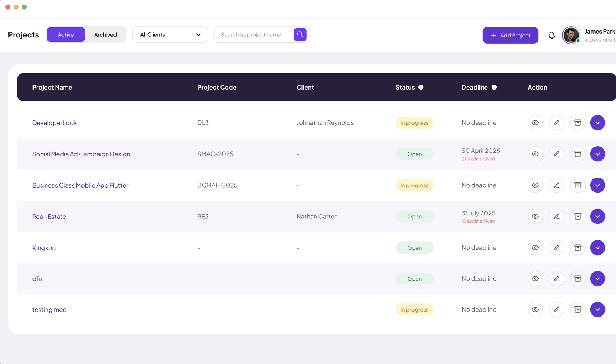This screenshot has height=364, width=616.
Task: Switch to the Active projects tab
Action: tap(66, 35)
